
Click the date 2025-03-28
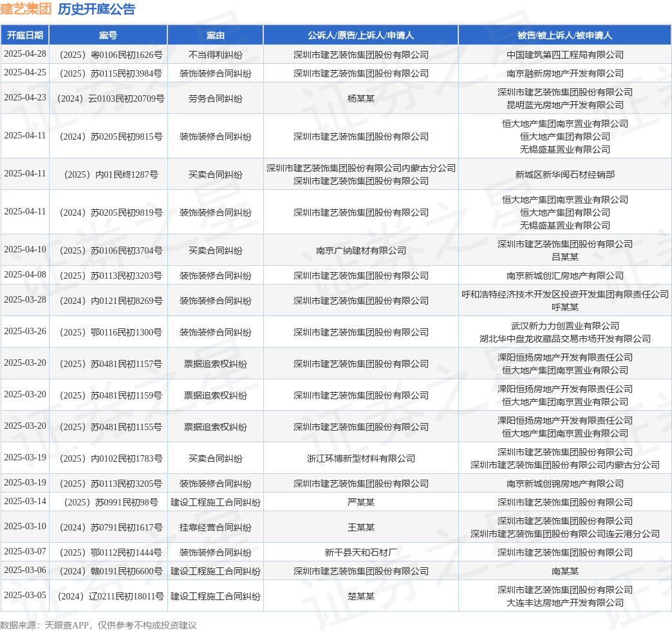(25, 299)
